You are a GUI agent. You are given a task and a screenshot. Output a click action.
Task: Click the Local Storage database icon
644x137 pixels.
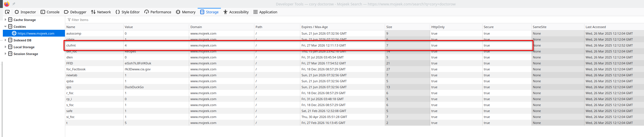coord(10,47)
